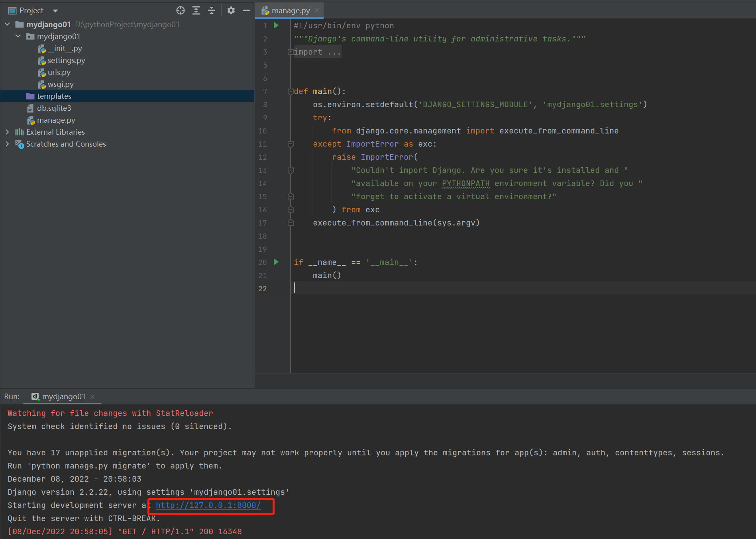Click the Expand All icon in Project toolbar

tap(196, 10)
